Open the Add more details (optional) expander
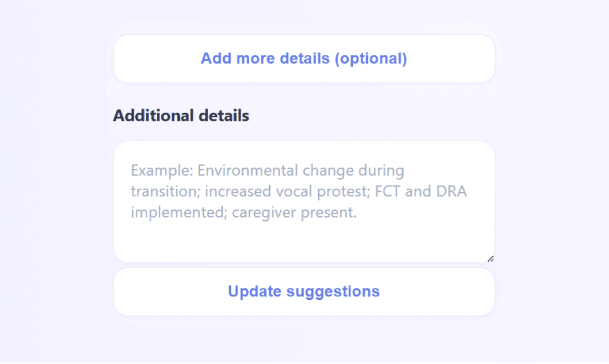 pos(304,58)
